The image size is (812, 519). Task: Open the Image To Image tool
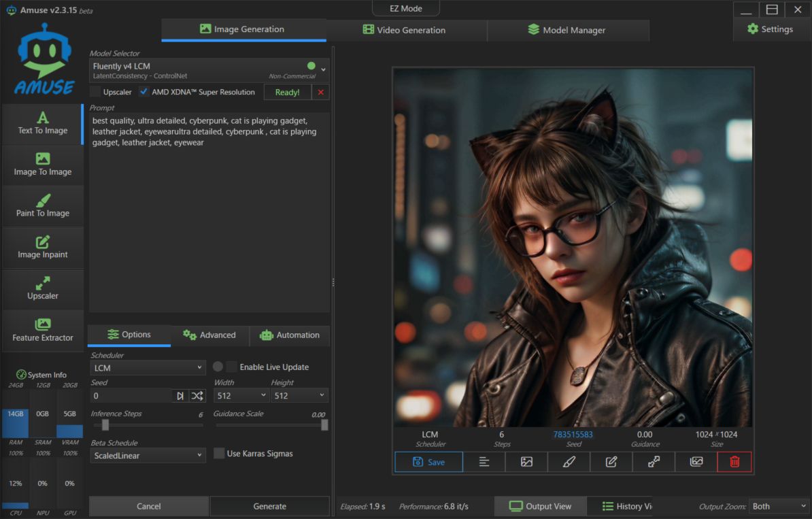(42, 165)
